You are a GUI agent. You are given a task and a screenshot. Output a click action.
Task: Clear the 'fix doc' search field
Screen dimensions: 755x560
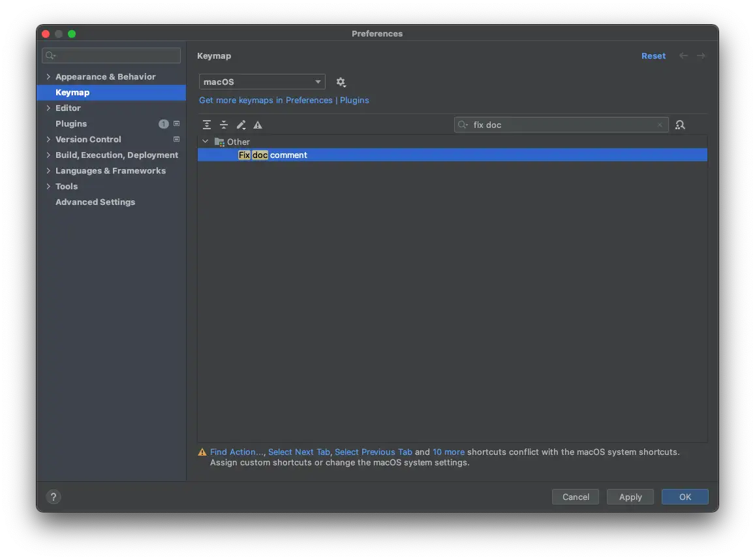(x=660, y=125)
